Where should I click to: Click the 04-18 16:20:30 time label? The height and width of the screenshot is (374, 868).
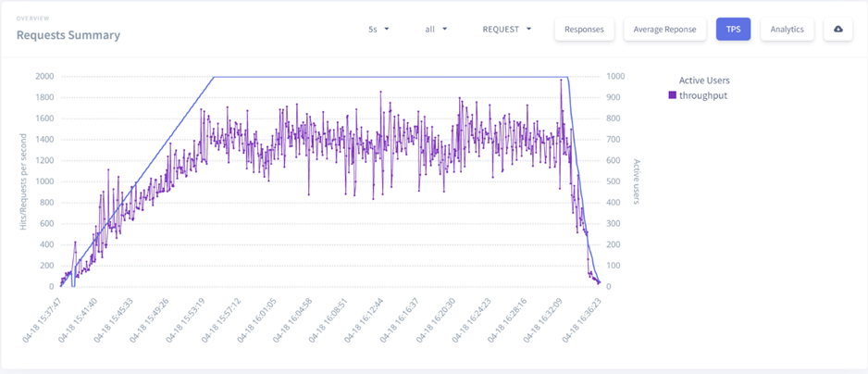point(438,320)
